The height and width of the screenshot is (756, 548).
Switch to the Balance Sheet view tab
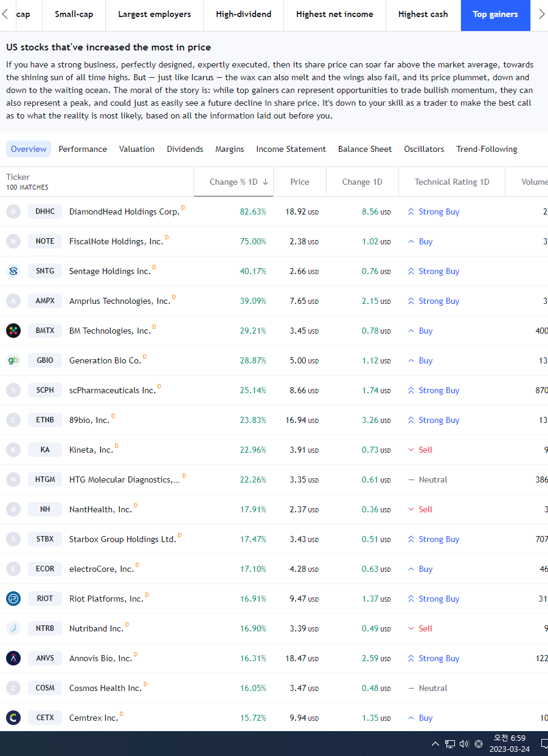coord(365,149)
